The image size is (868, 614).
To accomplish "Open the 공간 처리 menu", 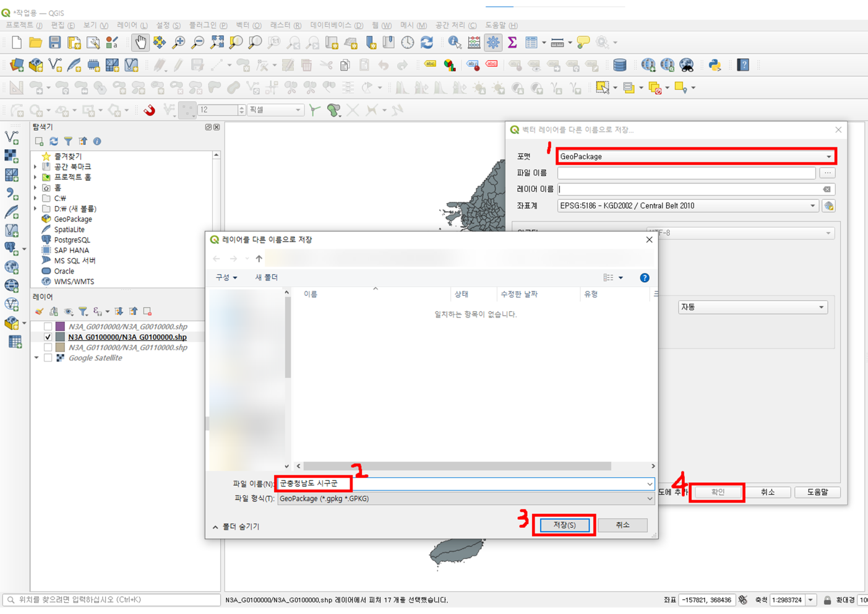I will (456, 25).
